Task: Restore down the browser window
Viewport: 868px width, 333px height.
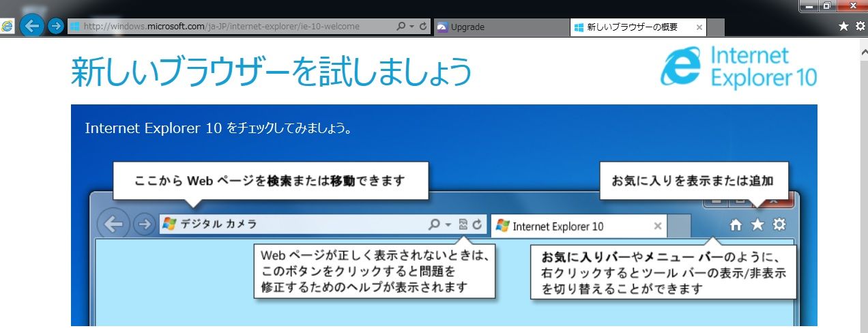Action: (827, 6)
